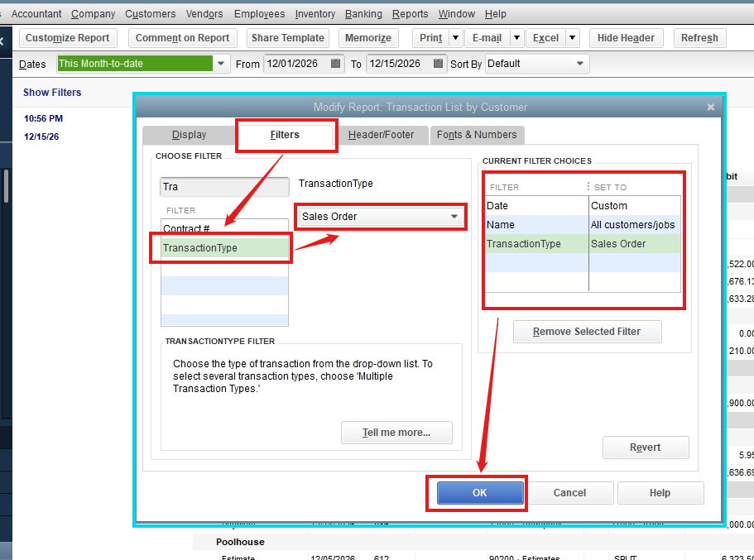Image resolution: width=754 pixels, height=560 pixels.
Task: Click the Customize Report button
Action: pyautogui.click(x=68, y=38)
